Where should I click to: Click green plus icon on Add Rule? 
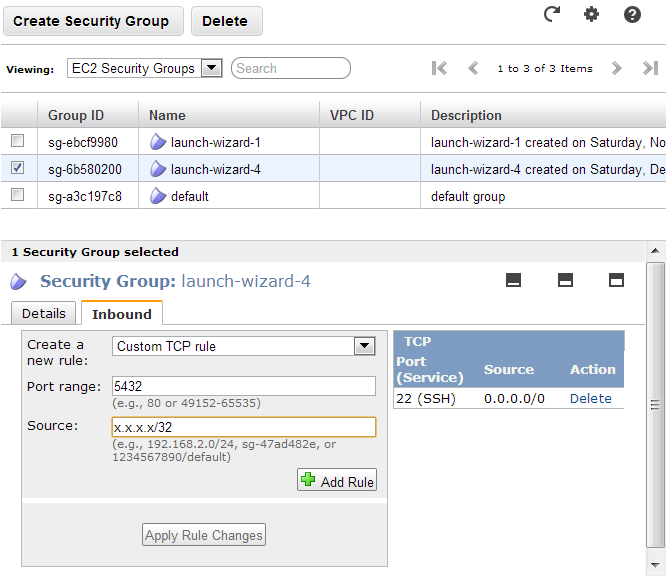coord(308,479)
